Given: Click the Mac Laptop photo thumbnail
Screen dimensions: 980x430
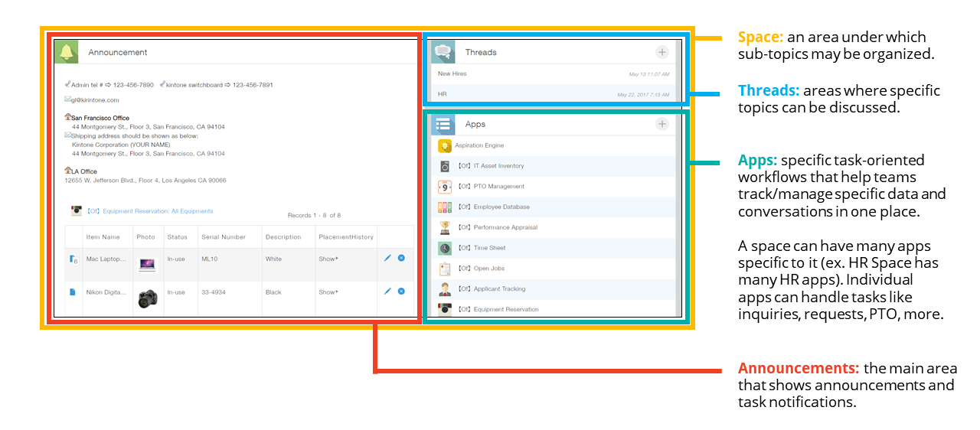Looking at the screenshot, I should pyautogui.click(x=148, y=264).
